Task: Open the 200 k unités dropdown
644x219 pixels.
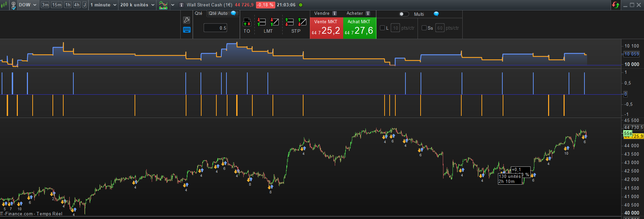Action: [137, 5]
